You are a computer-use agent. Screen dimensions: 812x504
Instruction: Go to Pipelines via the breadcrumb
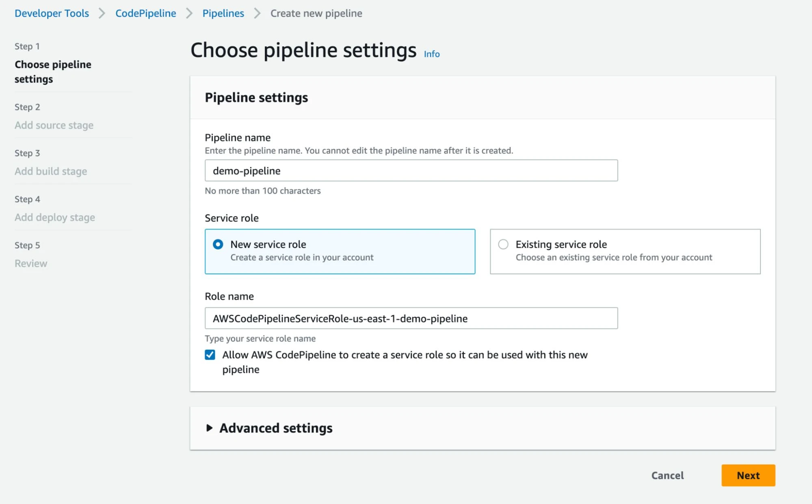click(x=223, y=13)
